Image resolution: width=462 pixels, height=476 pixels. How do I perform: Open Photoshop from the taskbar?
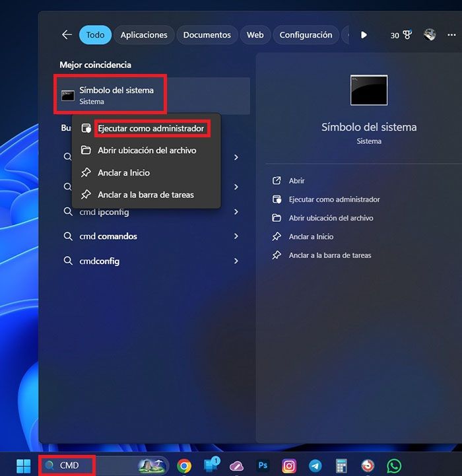(x=263, y=465)
